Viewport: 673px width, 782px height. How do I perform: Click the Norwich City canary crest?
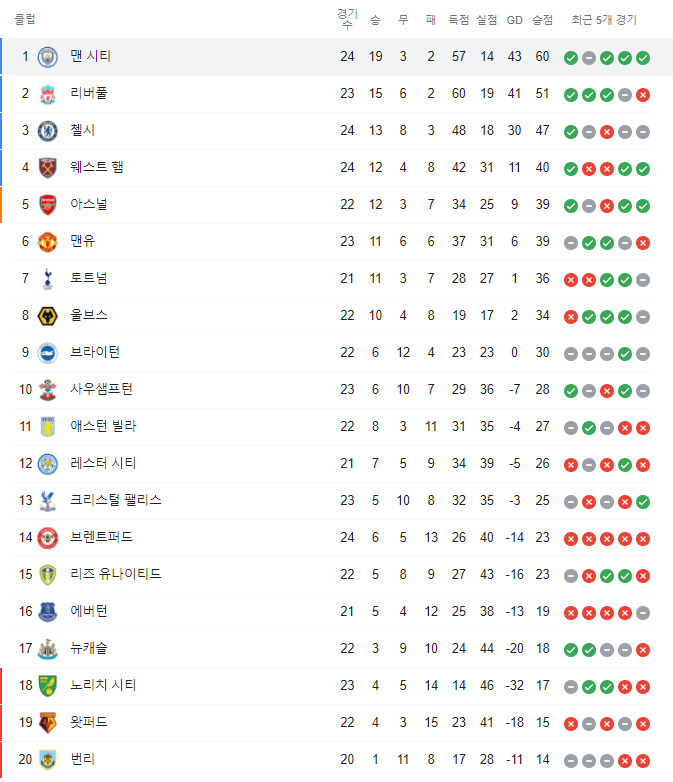click(x=48, y=686)
